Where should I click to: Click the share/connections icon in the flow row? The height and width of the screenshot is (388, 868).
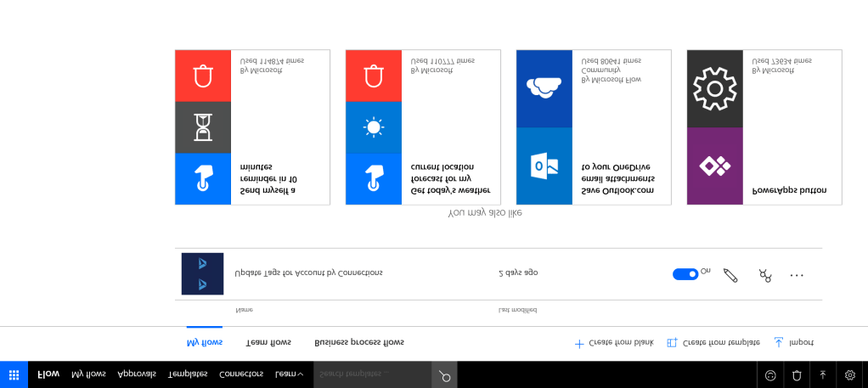[x=764, y=275]
